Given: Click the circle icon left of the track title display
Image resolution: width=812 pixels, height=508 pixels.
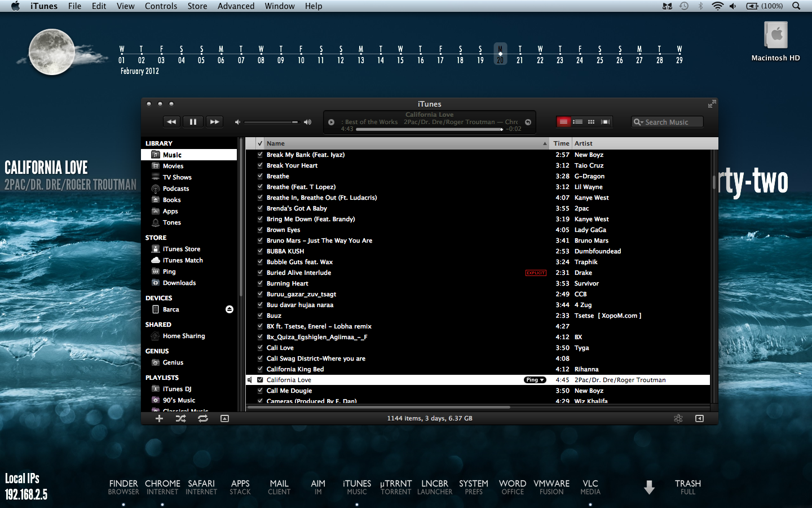Looking at the screenshot, I should 331,122.
